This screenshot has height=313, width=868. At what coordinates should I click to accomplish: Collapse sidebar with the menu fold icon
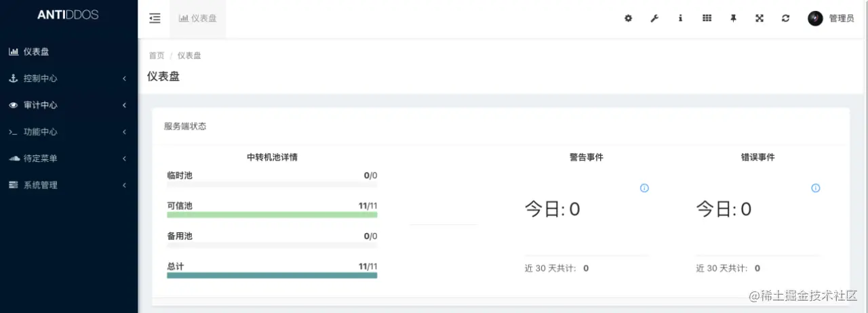(x=155, y=19)
